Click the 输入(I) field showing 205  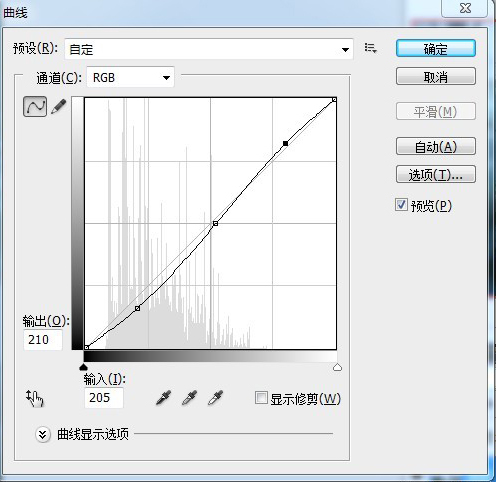tap(104, 397)
